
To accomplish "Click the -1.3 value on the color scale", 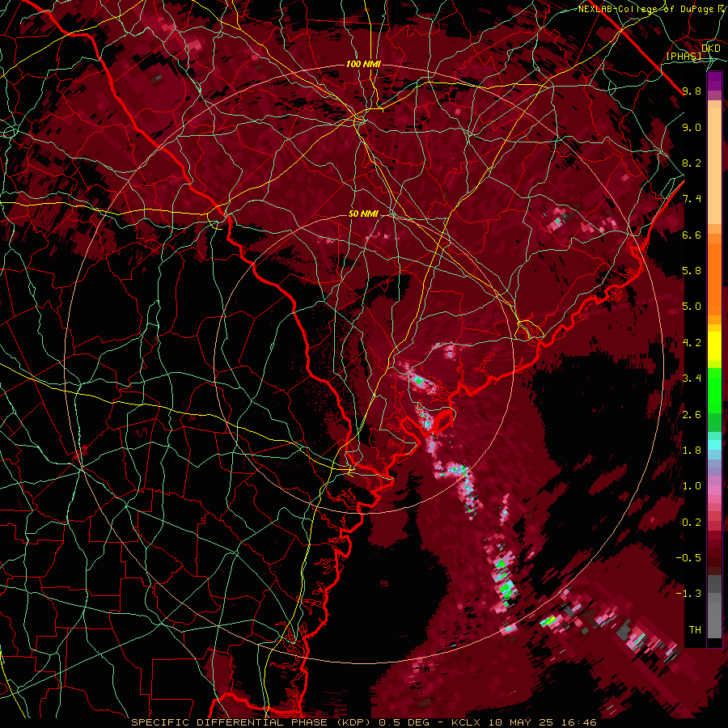I will (x=688, y=594).
